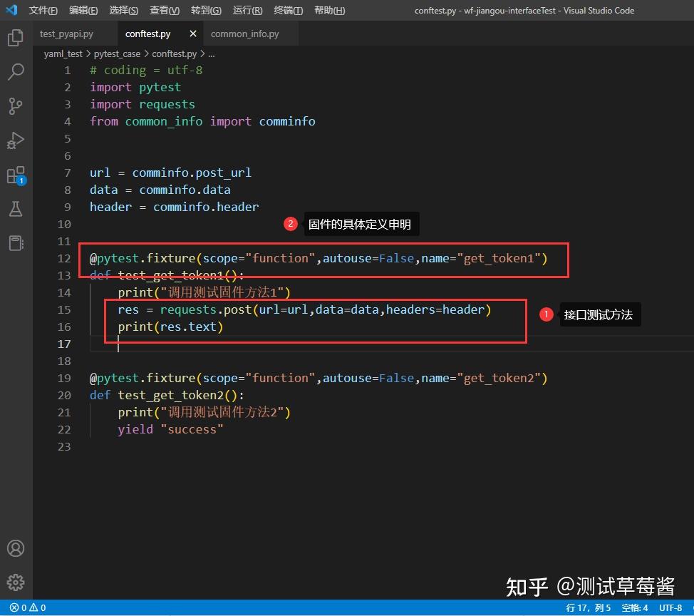Open the 查看(V) menu

click(x=164, y=10)
